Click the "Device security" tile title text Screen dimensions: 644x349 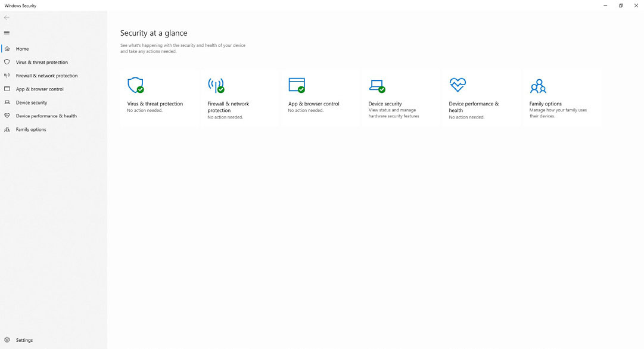click(x=385, y=104)
